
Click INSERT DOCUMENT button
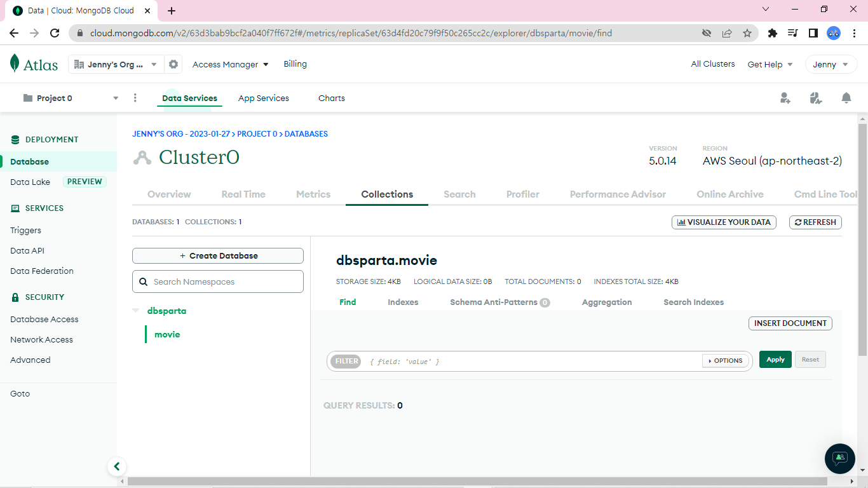click(790, 323)
